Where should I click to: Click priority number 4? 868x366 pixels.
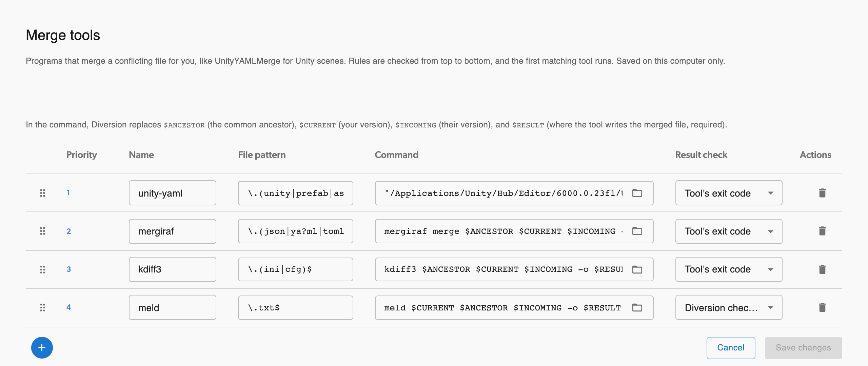(x=68, y=307)
